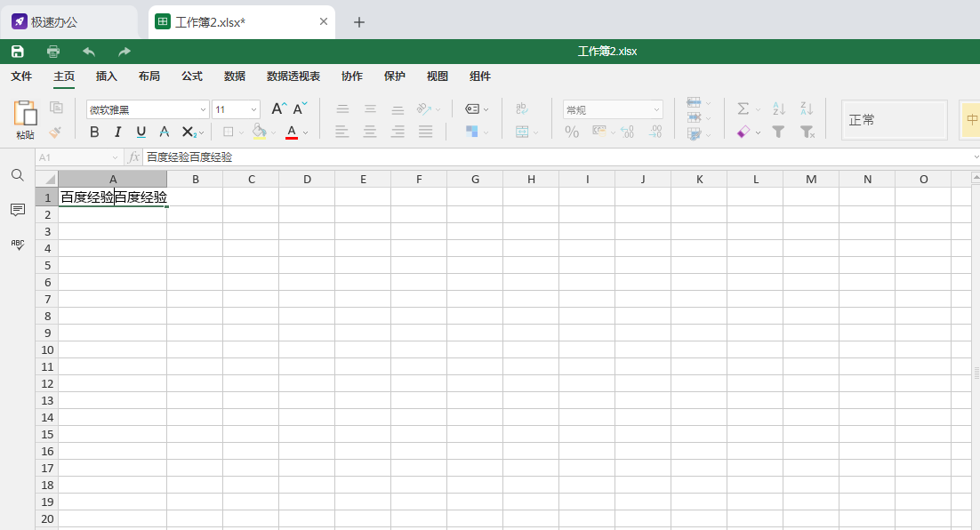Screen dimensions: 980x530
Task: Click the Redo arrow
Action: [x=125, y=52]
